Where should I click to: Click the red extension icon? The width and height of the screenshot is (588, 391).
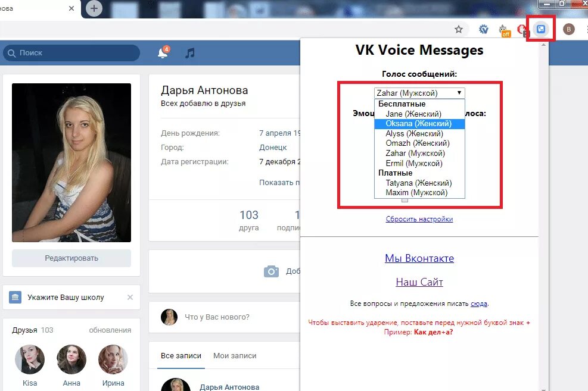point(522,30)
